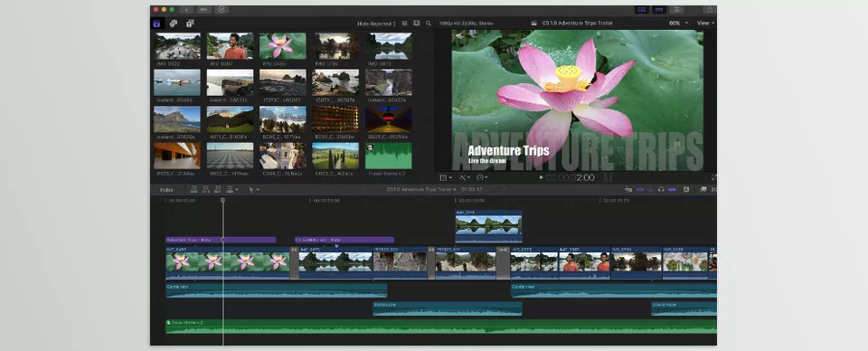Select the Crowd noise audio clip
This screenshot has height=351, width=868.
684,308
